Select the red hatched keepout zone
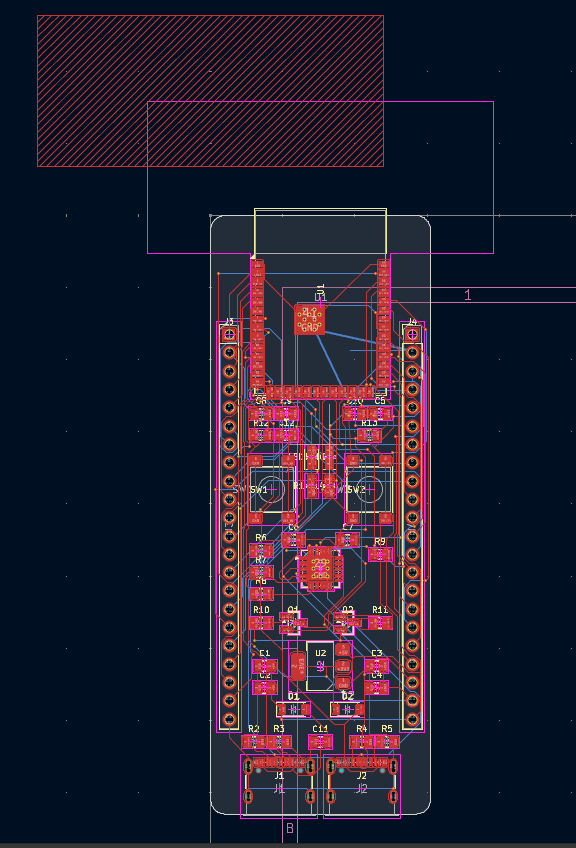Image resolution: width=576 pixels, height=848 pixels. [x=210, y=91]
